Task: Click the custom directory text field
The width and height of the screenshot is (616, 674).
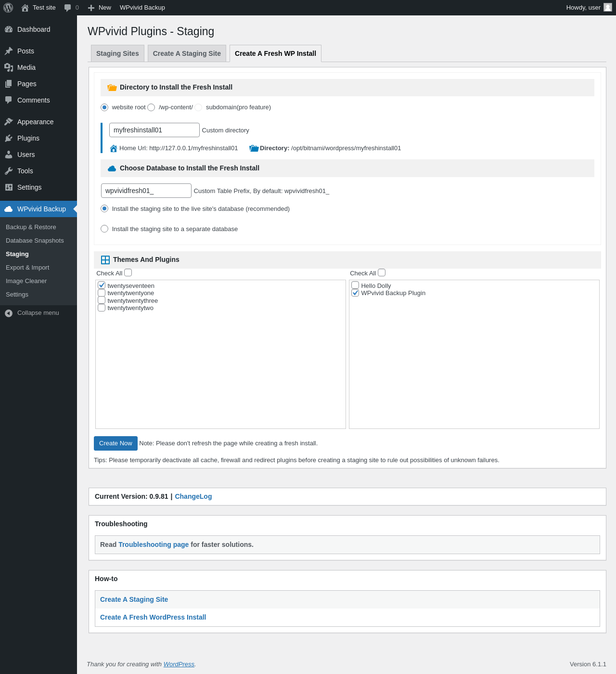Action: tap(154, 130)
